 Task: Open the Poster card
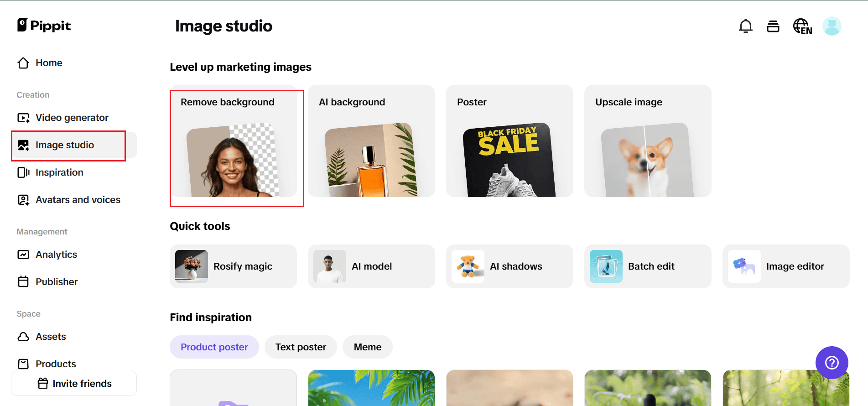(x=510, y=141)
